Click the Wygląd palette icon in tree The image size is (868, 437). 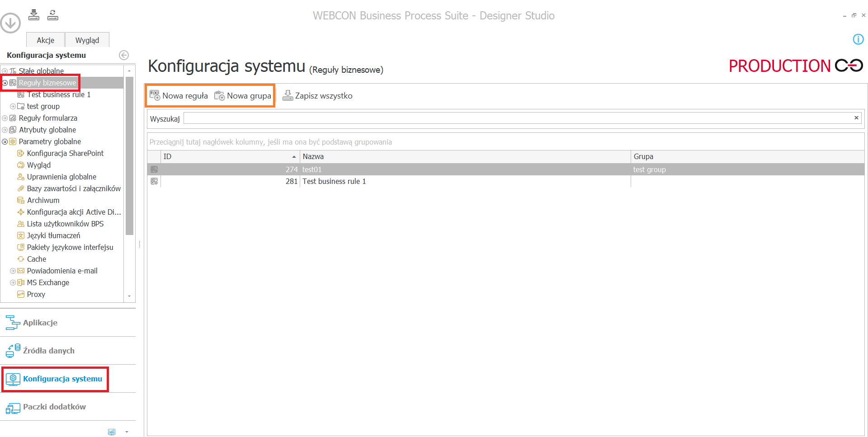[21, 165]
